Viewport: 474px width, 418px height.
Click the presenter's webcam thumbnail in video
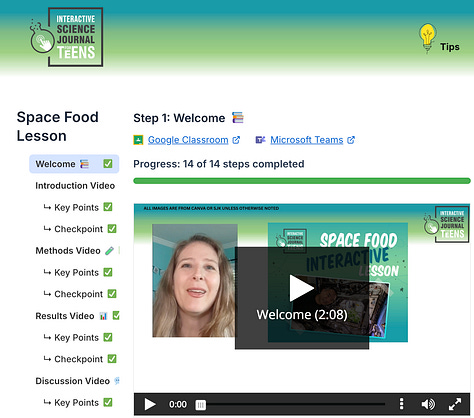click(x=195, y=281)
